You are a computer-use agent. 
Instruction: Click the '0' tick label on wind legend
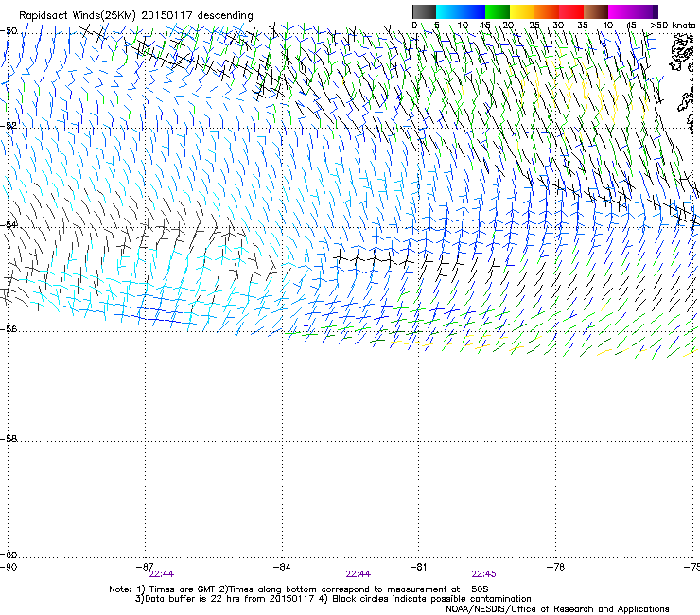point(414,26)
